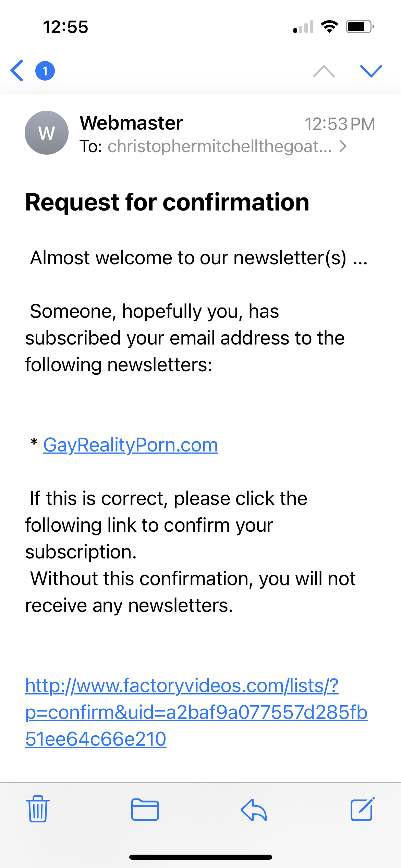Go to previous message with up arrow
The width and height of the screenshot is (401, 868).
pos(324,71)
